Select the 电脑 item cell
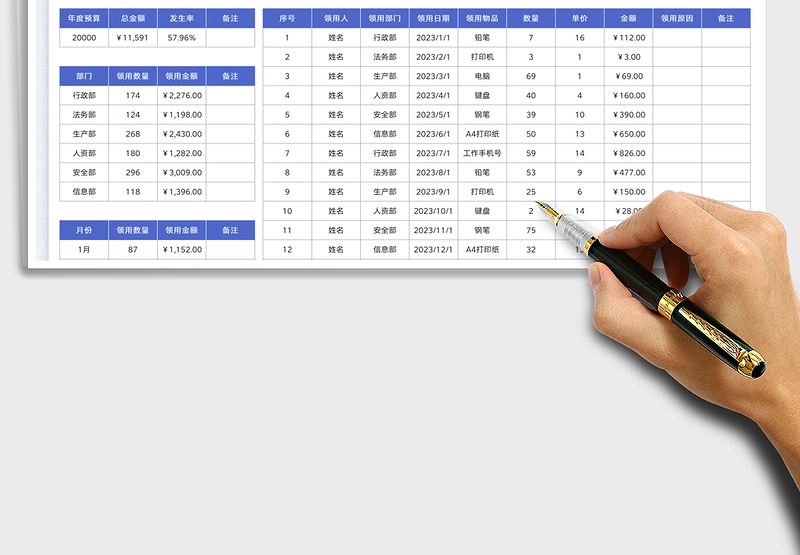800x555 pixels. pyautogui.click(x=482, y=76)
